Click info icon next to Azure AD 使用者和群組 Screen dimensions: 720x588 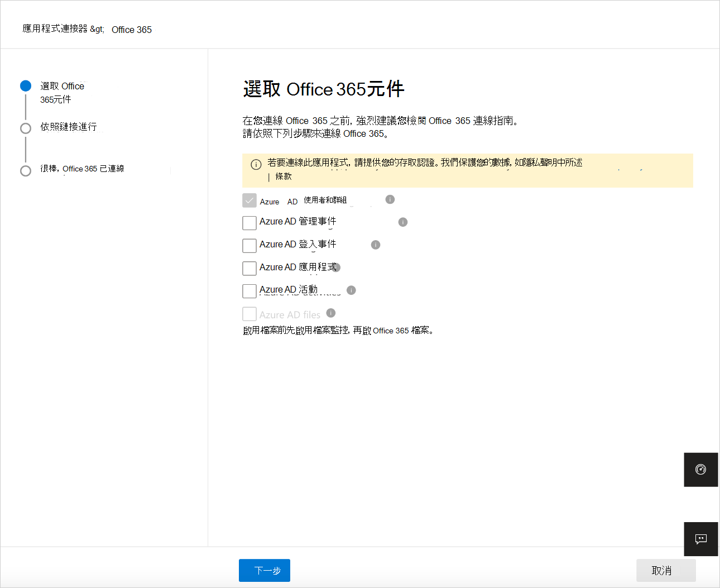(x=390, y=199)
